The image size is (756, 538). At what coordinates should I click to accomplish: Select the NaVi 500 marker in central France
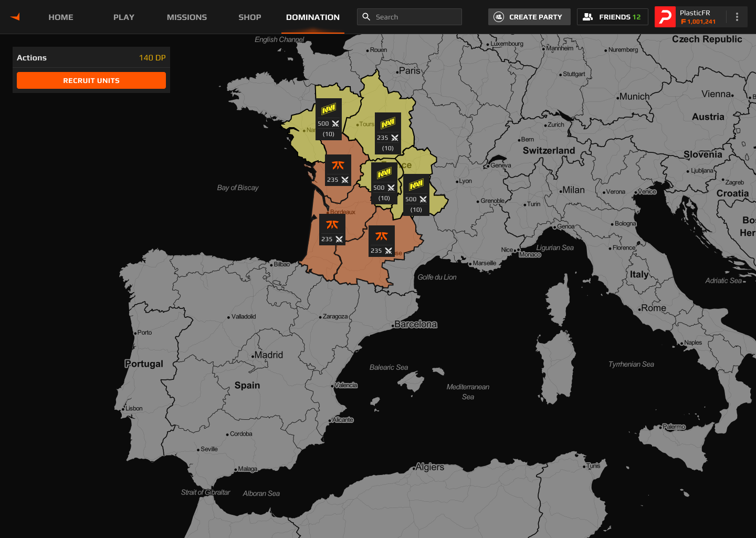384,183
